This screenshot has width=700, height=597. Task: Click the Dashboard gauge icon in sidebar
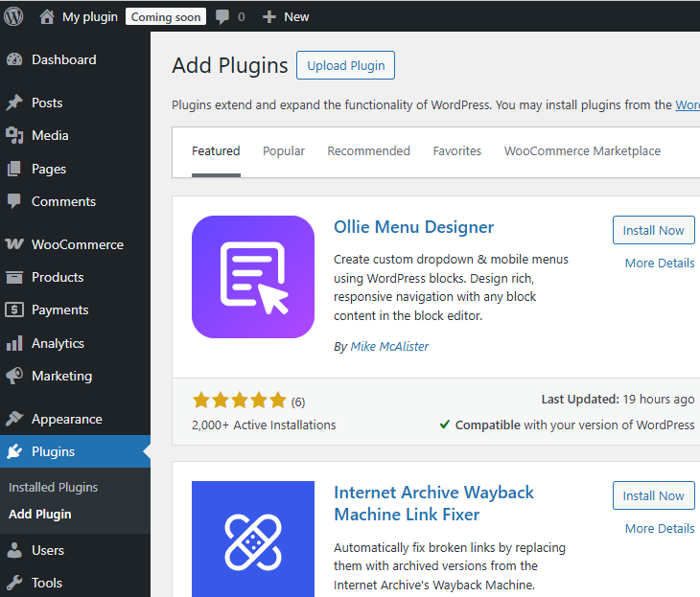[14, 59]
